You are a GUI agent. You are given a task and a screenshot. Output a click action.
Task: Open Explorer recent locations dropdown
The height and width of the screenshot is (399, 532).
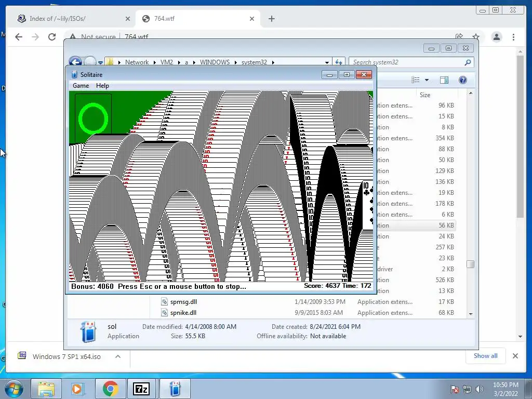pos(100,62)
